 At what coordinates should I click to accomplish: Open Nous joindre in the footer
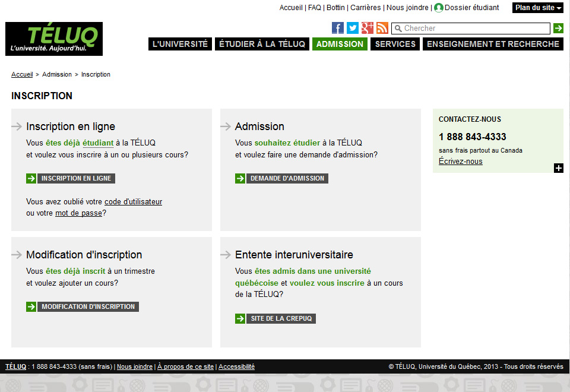[x=135, y=366]
